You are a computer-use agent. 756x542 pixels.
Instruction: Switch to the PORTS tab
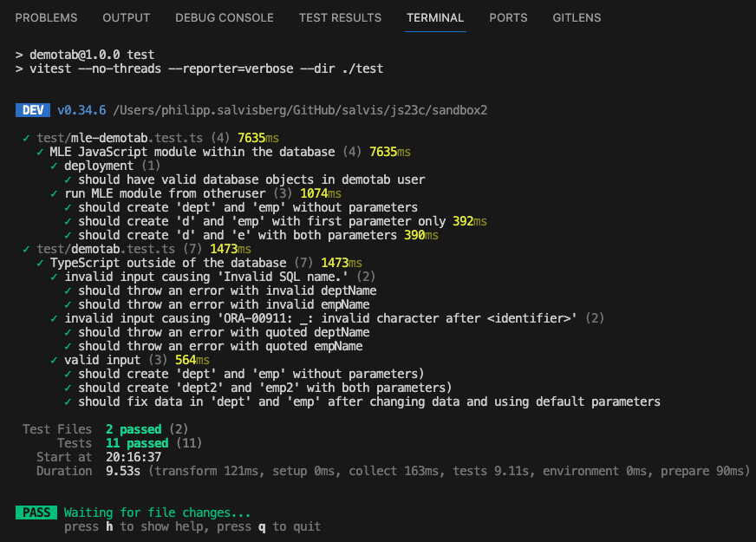pyautogui.click(x=508, y=18)
